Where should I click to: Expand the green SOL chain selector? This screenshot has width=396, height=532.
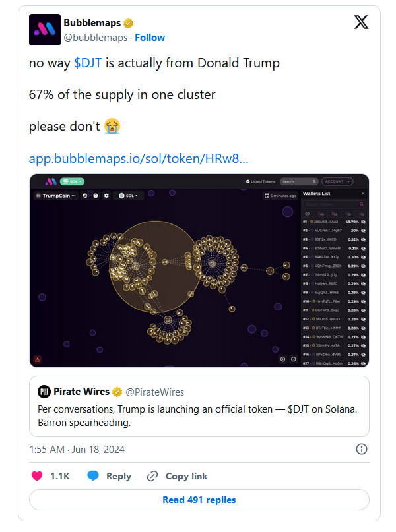click(72, 181)
